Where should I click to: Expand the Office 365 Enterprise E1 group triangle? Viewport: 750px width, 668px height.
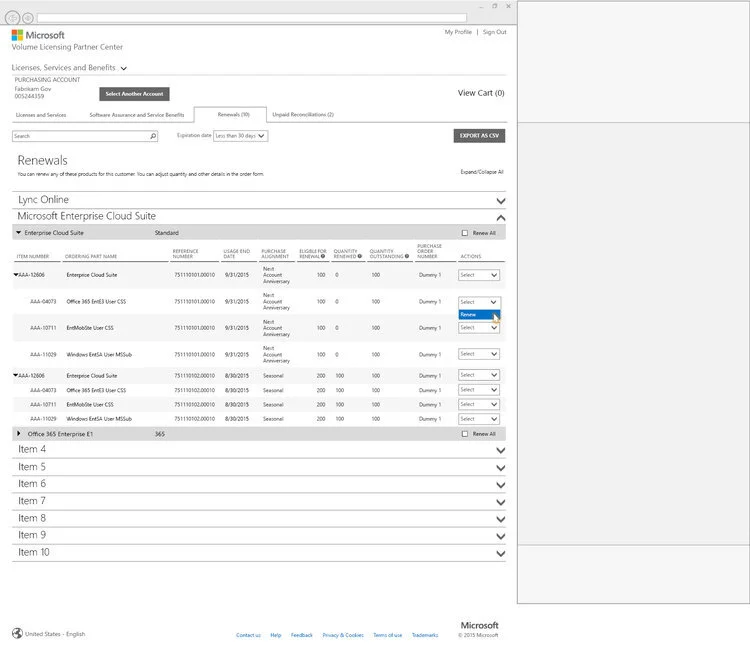(19, 433)
